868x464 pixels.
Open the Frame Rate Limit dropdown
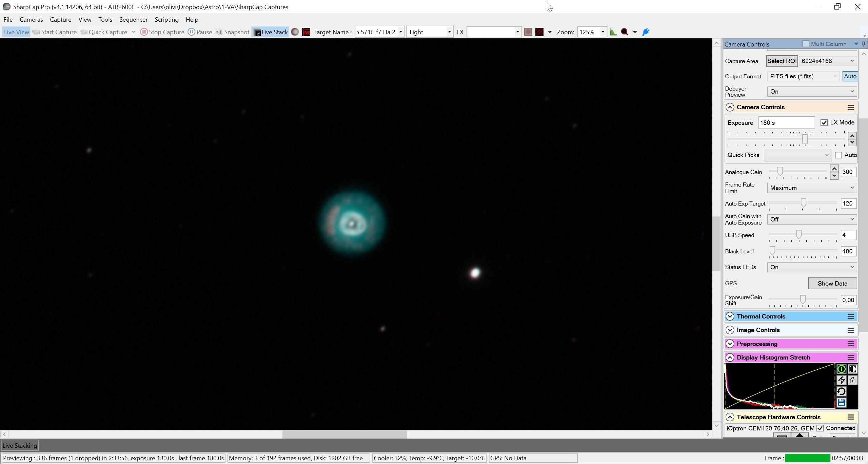[812, 188]
